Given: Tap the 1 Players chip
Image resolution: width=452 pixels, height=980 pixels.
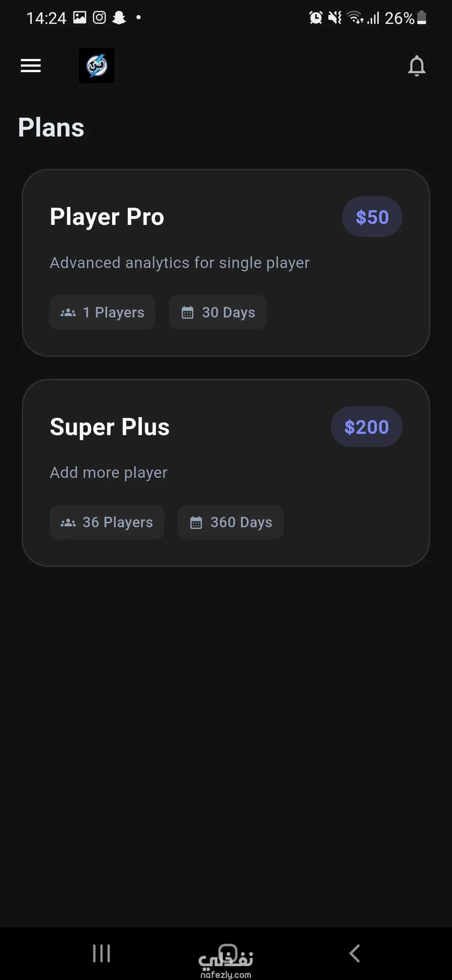Looking at the screenshot, I should (103, 312).
